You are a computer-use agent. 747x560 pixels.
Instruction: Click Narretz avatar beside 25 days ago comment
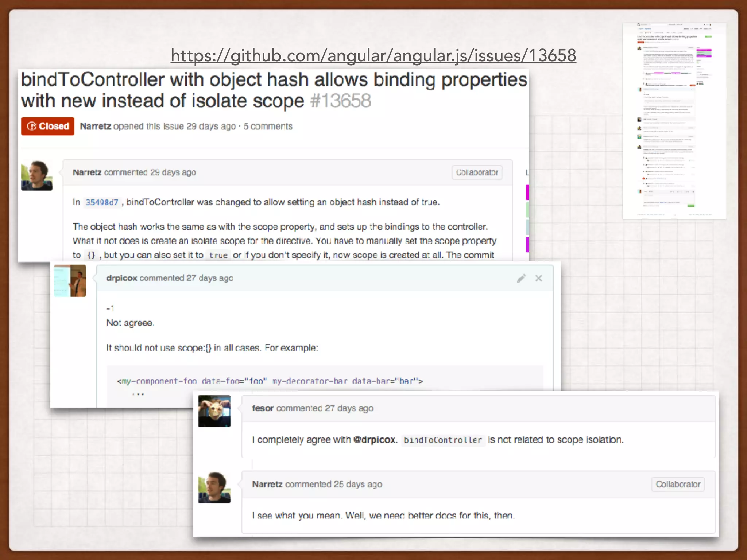click(x=214, y=487)
